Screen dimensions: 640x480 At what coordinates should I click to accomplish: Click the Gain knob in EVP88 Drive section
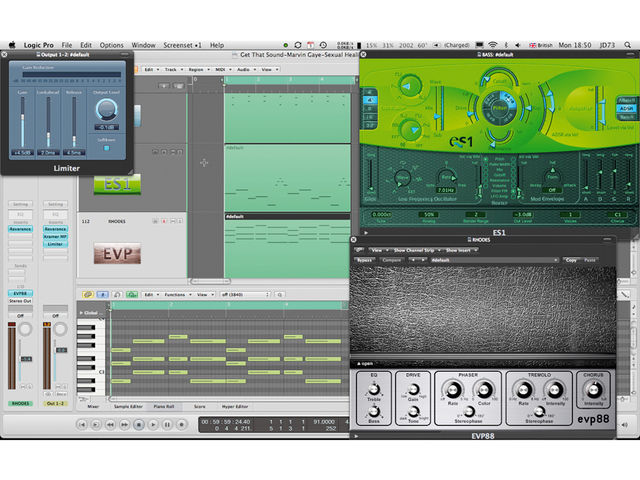pos(413,389)
